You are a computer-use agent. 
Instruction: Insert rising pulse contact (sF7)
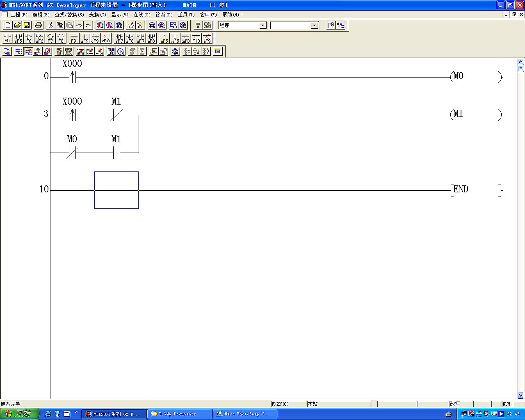[x=119, y=39]
